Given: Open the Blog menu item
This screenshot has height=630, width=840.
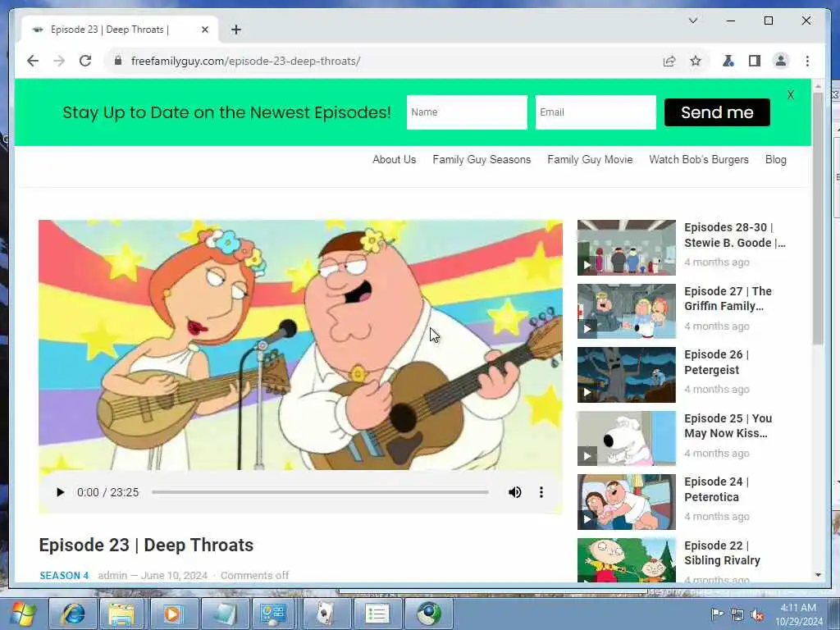Looking at the screenshot, I should 776,160.
